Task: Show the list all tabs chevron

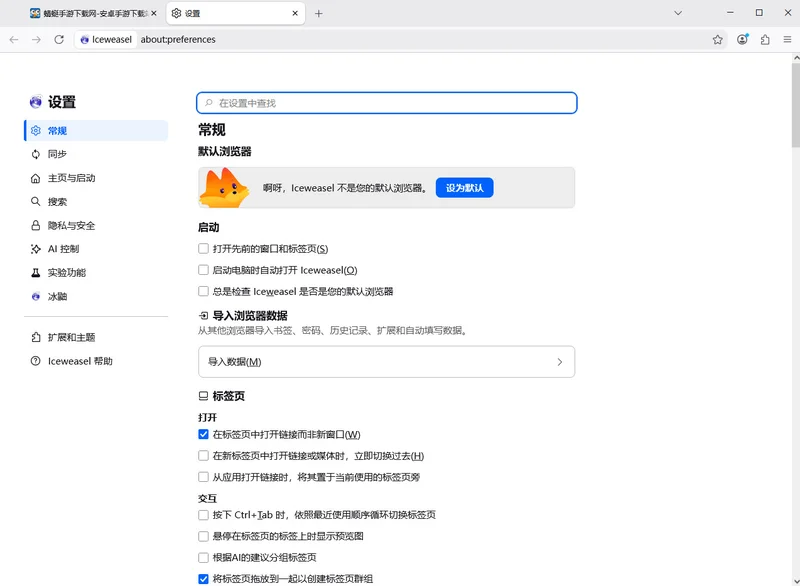Action: (x=678, y=13)
